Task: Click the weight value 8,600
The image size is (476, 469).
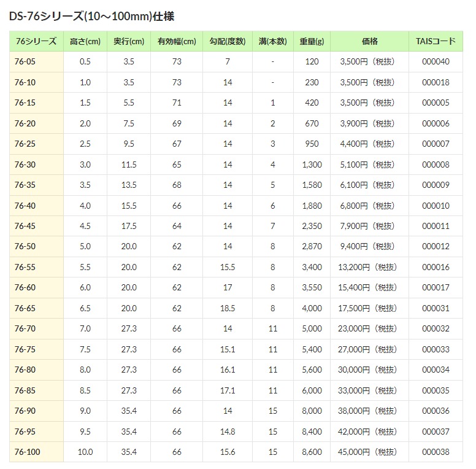Action: tap(312, 452)
